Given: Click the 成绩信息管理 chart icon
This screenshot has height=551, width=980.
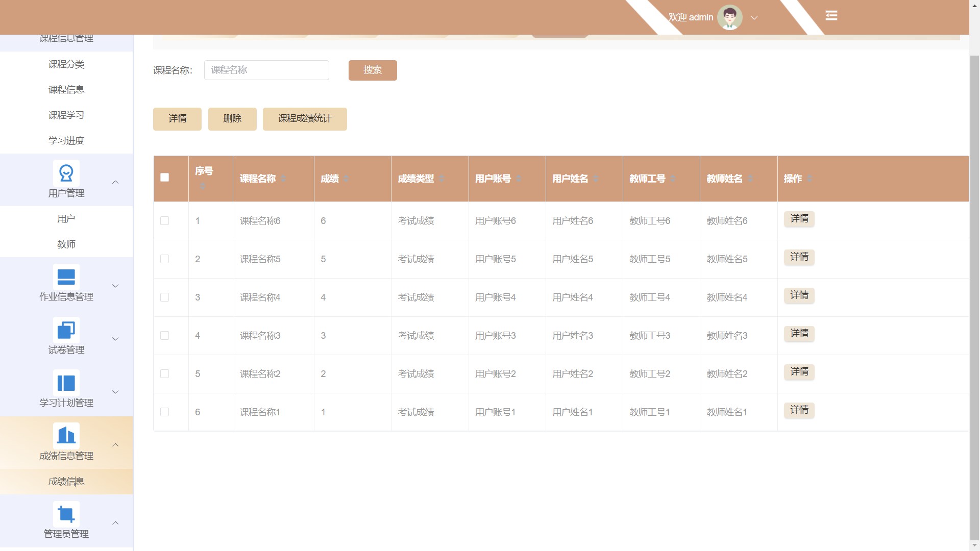Looking at the screenshot, I should [x=66, y=436].
